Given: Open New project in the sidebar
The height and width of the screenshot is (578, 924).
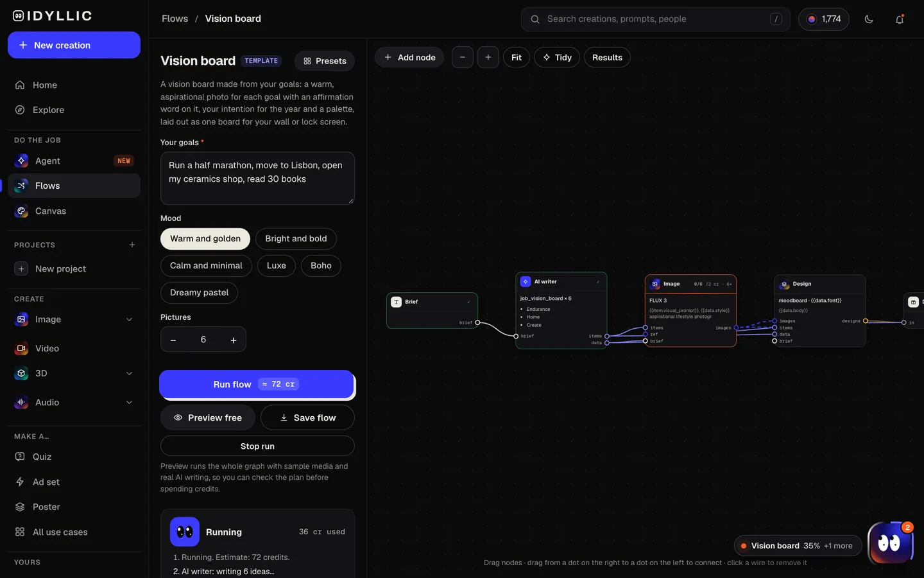Looking at the screenshot, I should pyautogui.click(x=74, y=268).
